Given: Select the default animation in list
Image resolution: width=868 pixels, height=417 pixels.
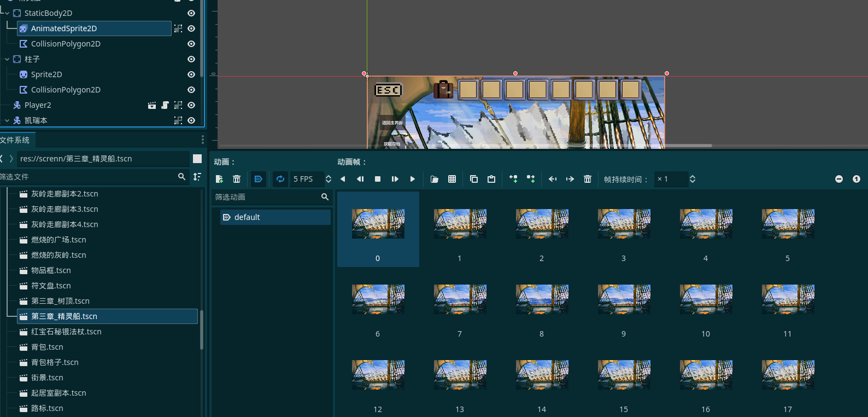Looking at the screenshot, I should (247, 217).
